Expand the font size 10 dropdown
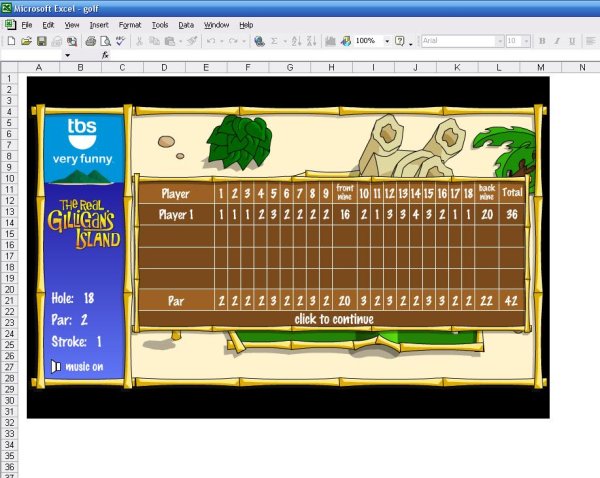Viewport: 600px width, 478px height. point(527,41)
